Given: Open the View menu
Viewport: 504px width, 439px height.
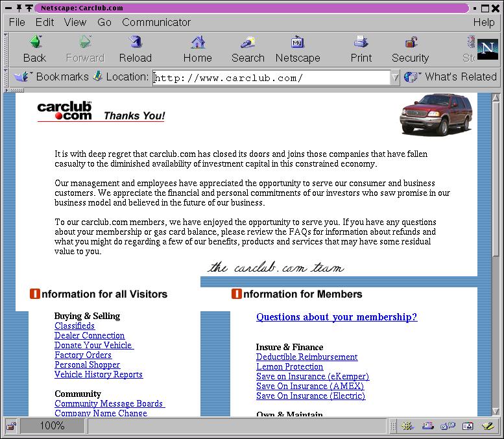Looking at the screenshot, I should pos(75,22).
